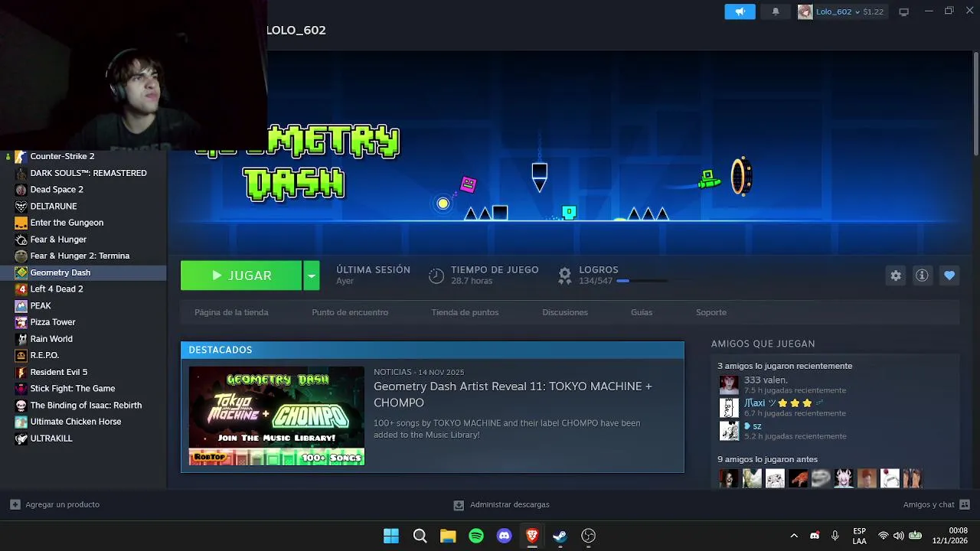Open Página de la tienda tab
This screenshot has width=980, height=551.
231,312
